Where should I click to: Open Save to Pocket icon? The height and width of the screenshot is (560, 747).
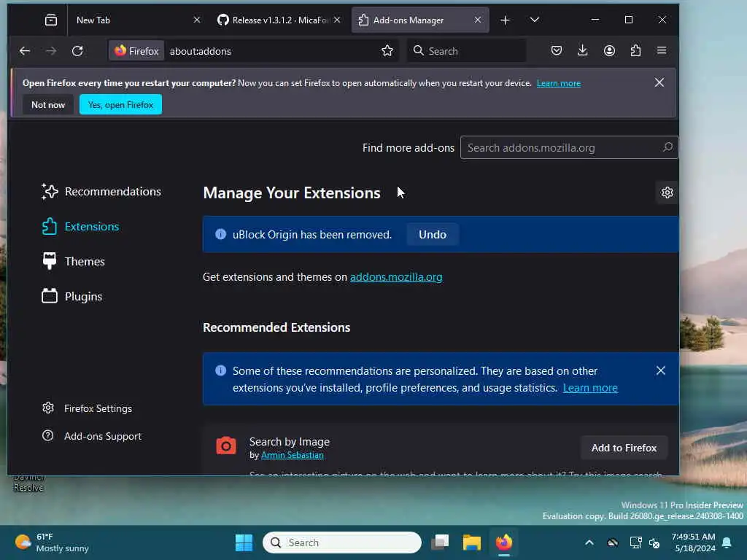point(557,50)
